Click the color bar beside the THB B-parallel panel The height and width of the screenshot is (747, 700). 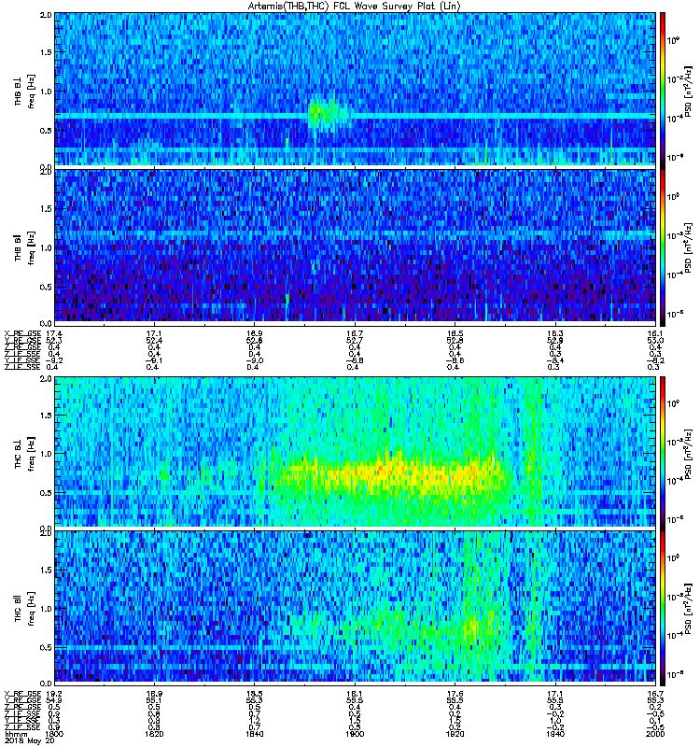point(662,247)
